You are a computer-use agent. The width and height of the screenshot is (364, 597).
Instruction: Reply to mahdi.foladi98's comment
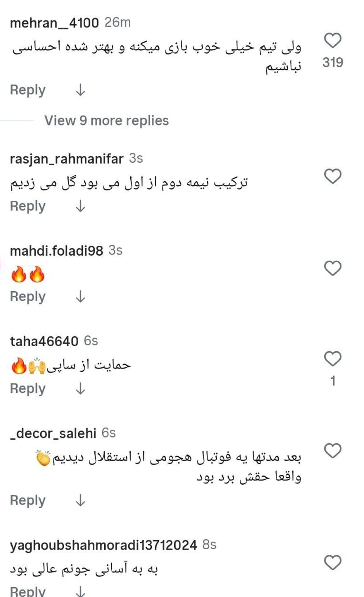pyautogui.click(x=28, y=296)
